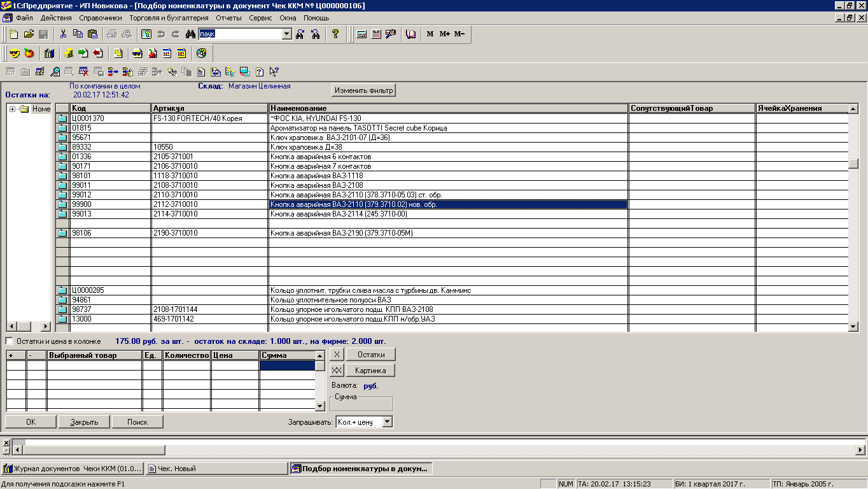Click the calendar icon next to calculator
868x489 pixels.
[376, 34]
